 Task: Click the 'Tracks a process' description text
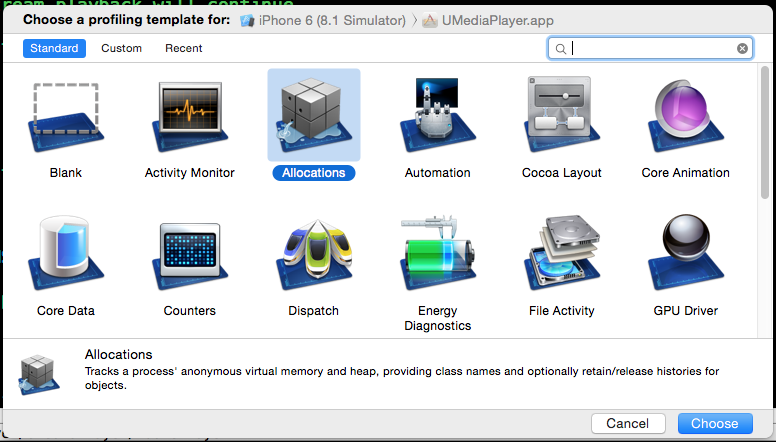(402, 378)
